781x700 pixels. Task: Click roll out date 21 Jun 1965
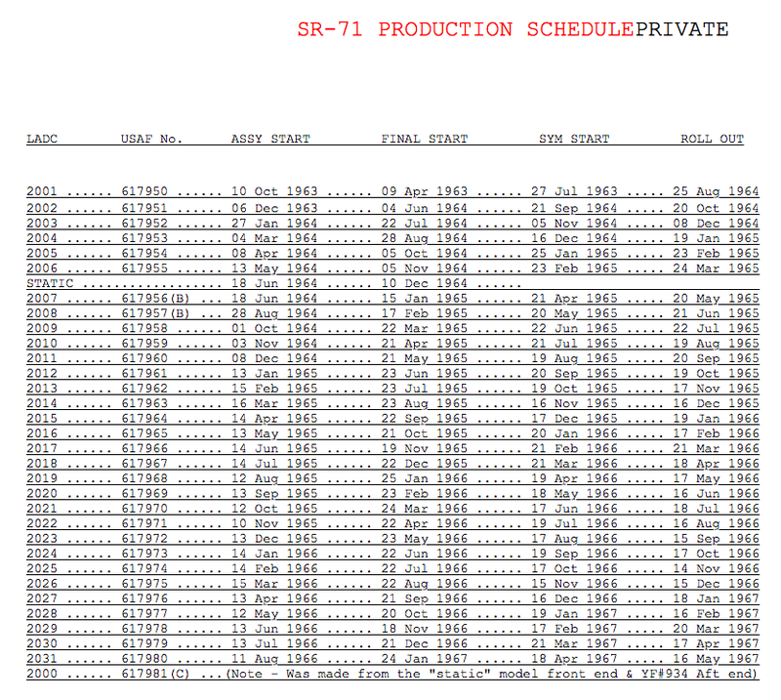point(716,313)
